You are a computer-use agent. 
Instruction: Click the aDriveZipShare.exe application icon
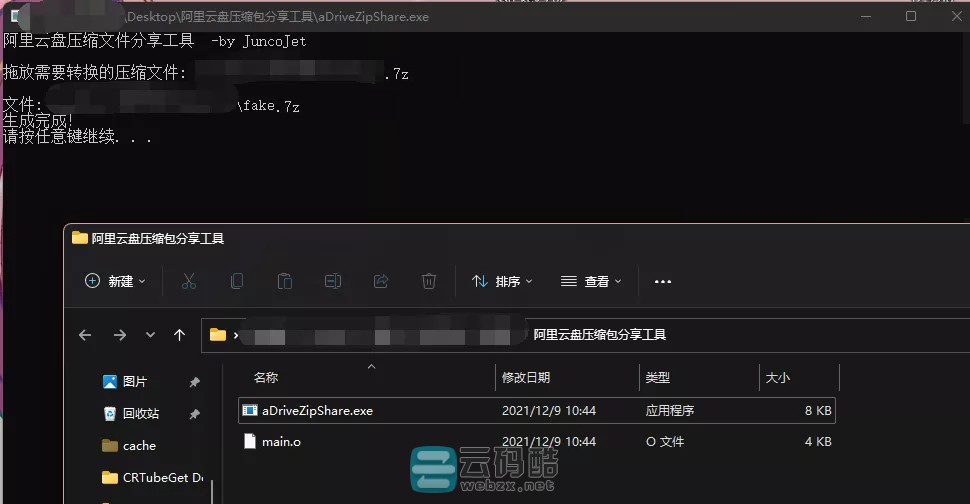[x=250, y=411]
